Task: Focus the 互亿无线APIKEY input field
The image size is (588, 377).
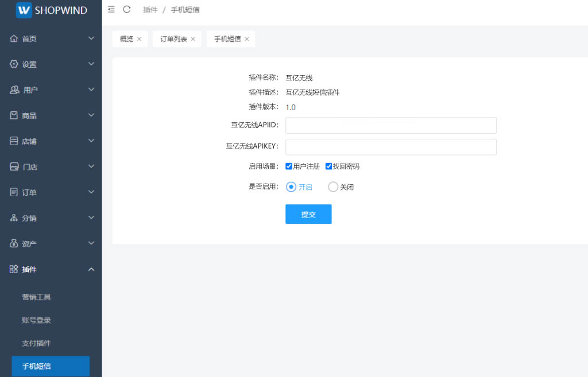Action: 390,147
